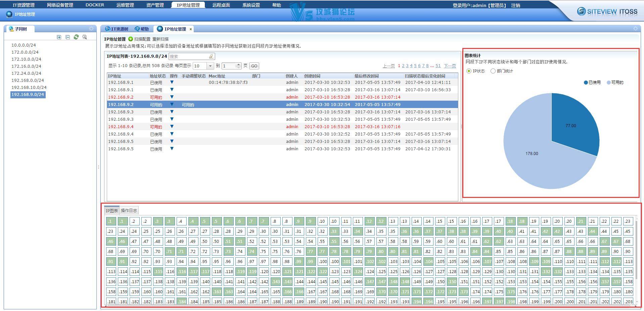Open the 网络设备管理 top menu

click(x=60, y=5)
